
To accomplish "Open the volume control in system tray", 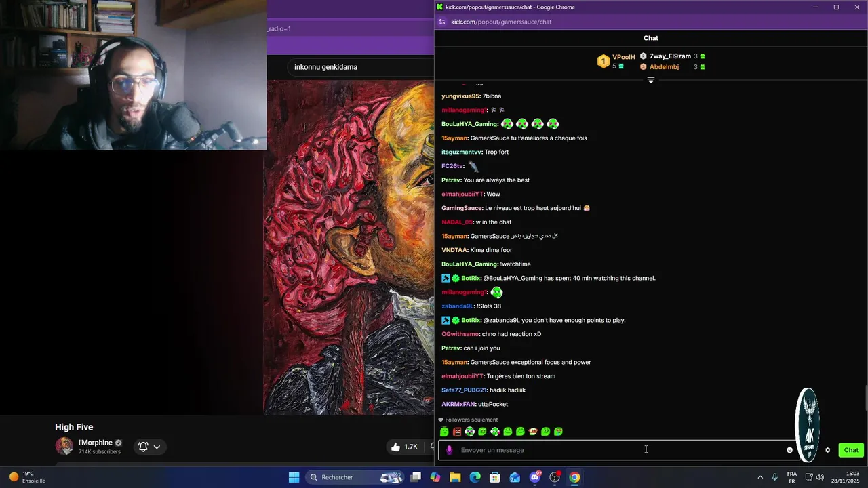I will 820,477.
